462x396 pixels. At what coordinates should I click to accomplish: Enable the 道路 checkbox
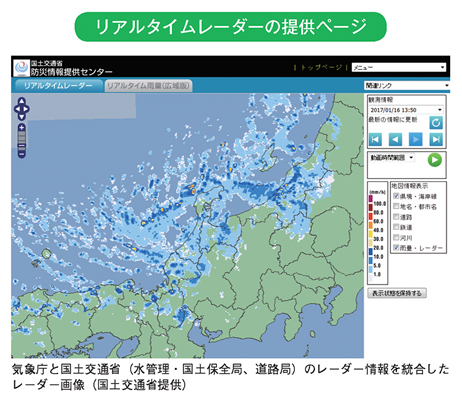pos(396,217)
